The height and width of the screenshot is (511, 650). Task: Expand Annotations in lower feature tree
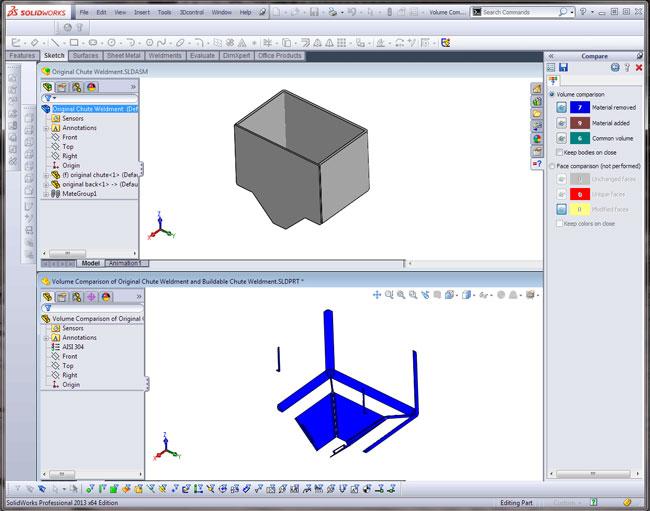pyautogui.click(x=46, y=337)
